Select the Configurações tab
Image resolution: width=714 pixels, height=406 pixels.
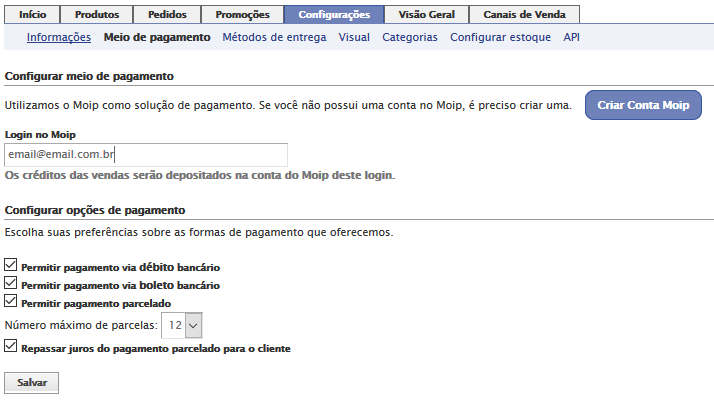(333, 15)
